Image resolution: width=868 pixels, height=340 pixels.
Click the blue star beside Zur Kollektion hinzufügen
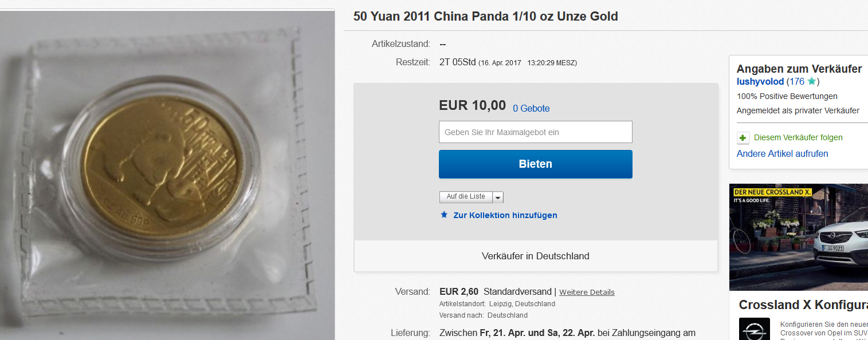tap(444, 215)
